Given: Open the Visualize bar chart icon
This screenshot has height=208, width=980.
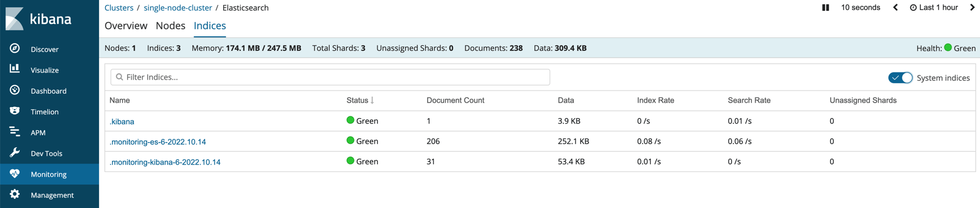Looking at the screenshot, I should 15,69.
